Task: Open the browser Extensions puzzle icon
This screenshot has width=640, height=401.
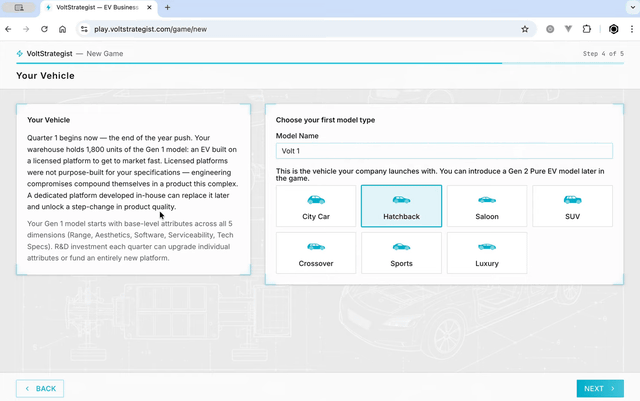Action: point(587,29)
